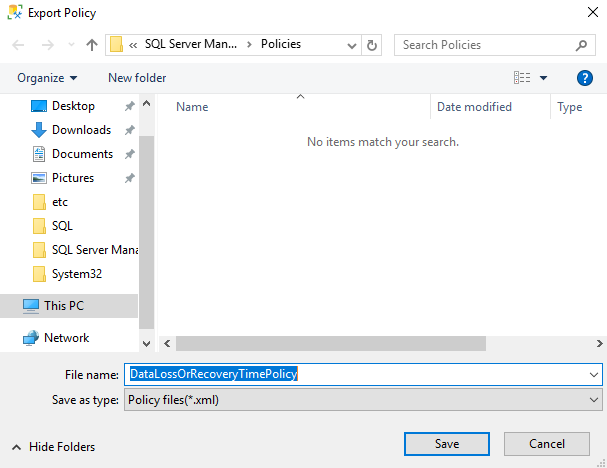The width and height of the screenshot is (607, 468).
Task: Open the Organize menu
Action: pyautogui.click(x=47, y=78)
